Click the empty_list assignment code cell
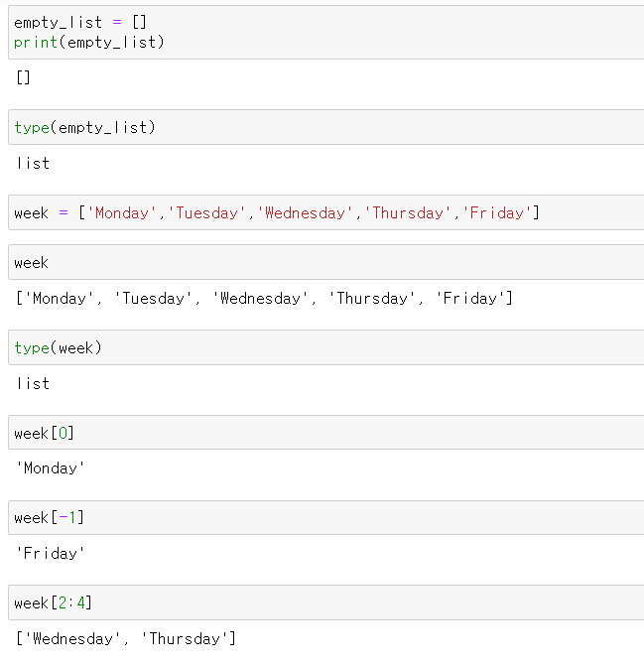644x667 pixels. point(325,33)
